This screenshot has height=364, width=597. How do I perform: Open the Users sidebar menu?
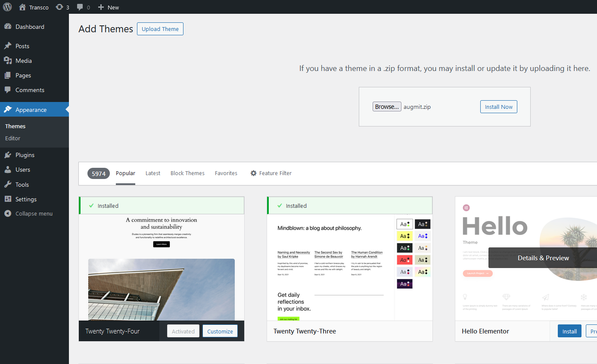point(23,170)
